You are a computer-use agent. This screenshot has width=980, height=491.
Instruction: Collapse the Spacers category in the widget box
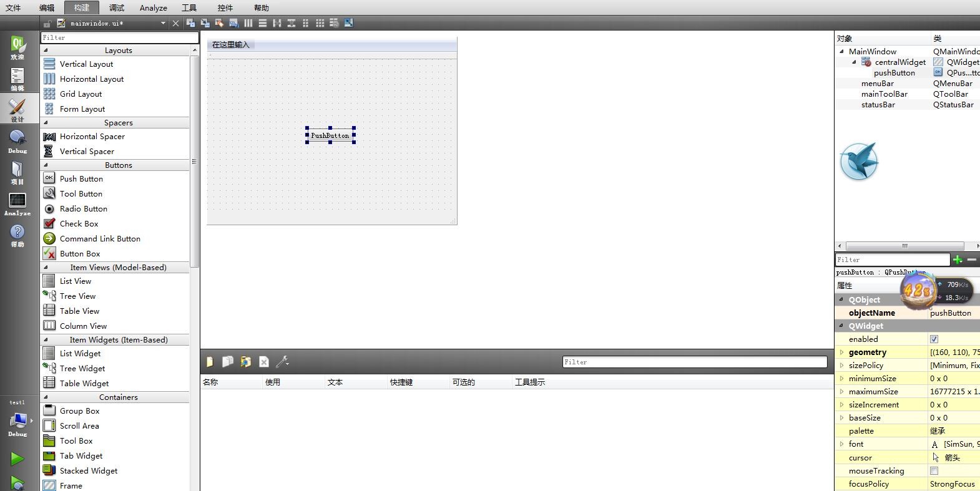(46, 123)
